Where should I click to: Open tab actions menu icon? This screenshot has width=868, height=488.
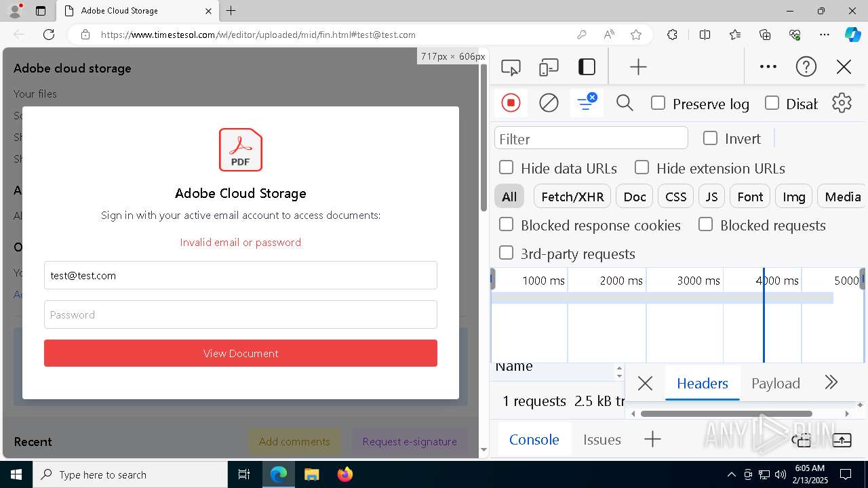click(41, 11)
